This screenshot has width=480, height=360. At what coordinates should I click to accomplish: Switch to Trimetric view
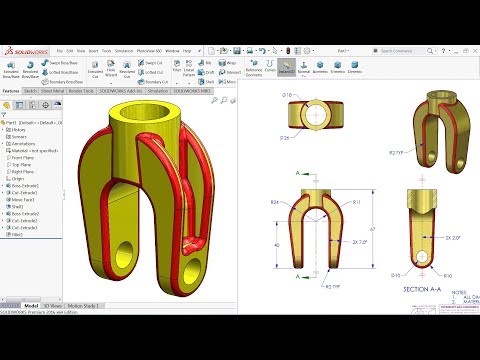pyautogui.click(x=337, y=67)
